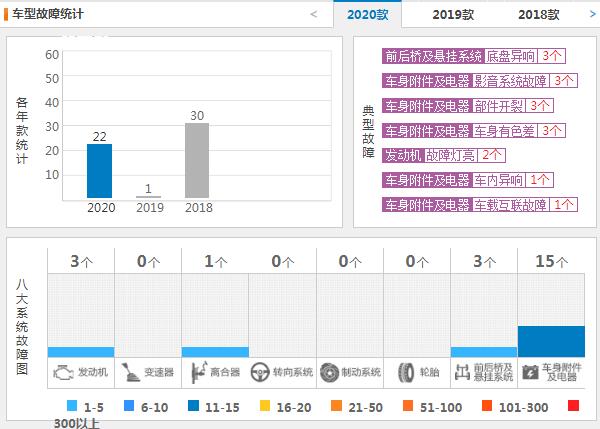This screenshot has height=429, width=600.
Task: Click the 2018 x-axis year label
Action: coord(199,208)
